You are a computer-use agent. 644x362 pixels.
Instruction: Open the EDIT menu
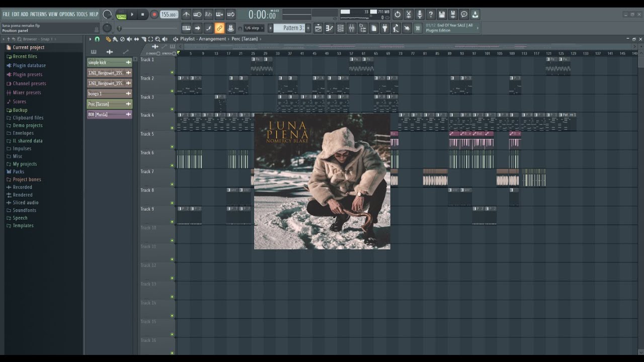click(x=16, y=14)
